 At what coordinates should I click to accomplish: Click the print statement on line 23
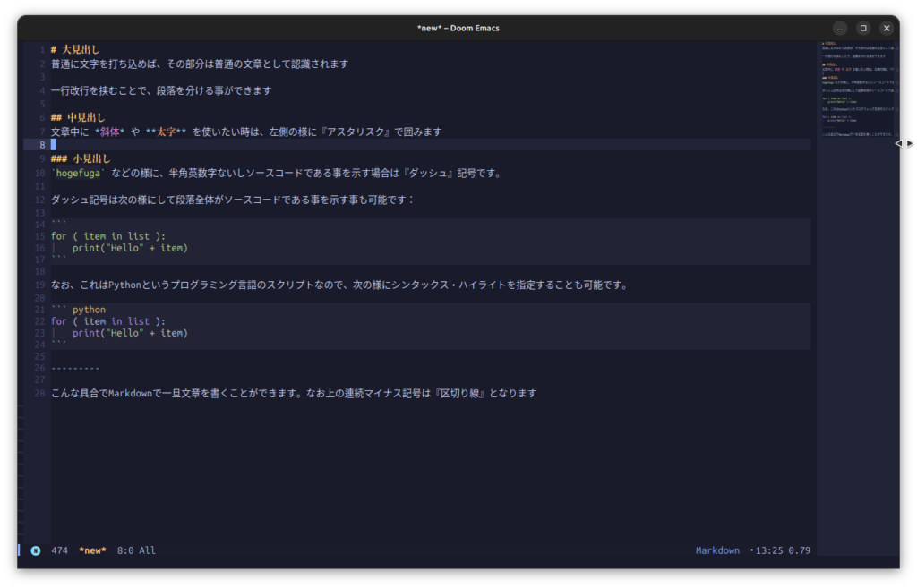130,333
